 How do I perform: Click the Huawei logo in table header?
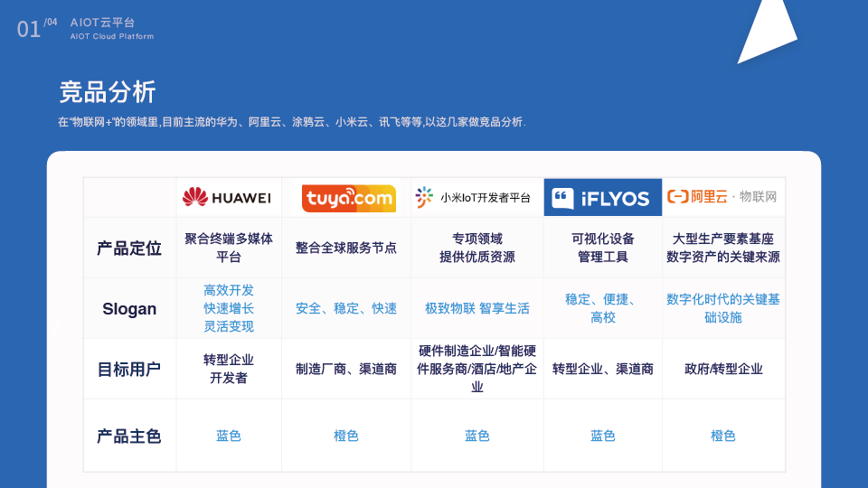pos(227,197)
